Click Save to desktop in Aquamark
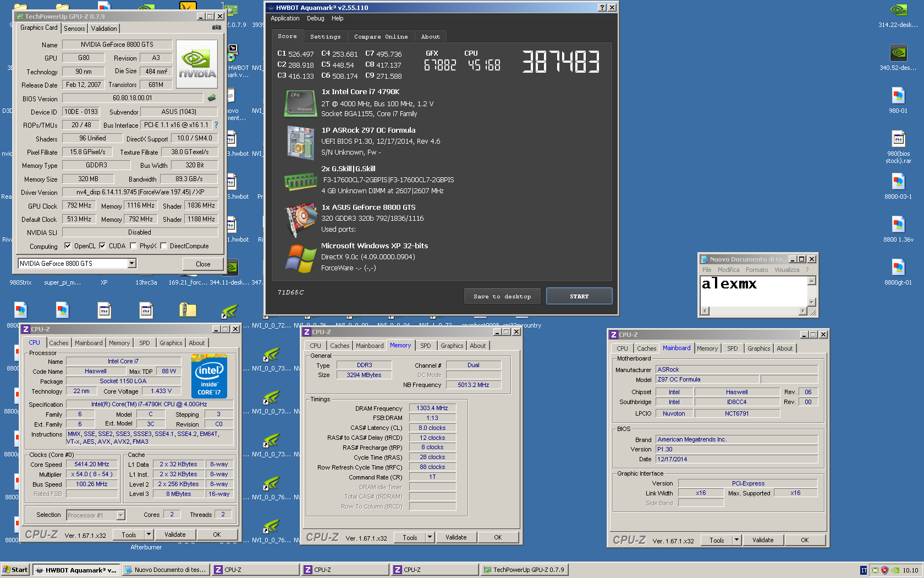The image size is (924, 578). (x=502, y=296)
